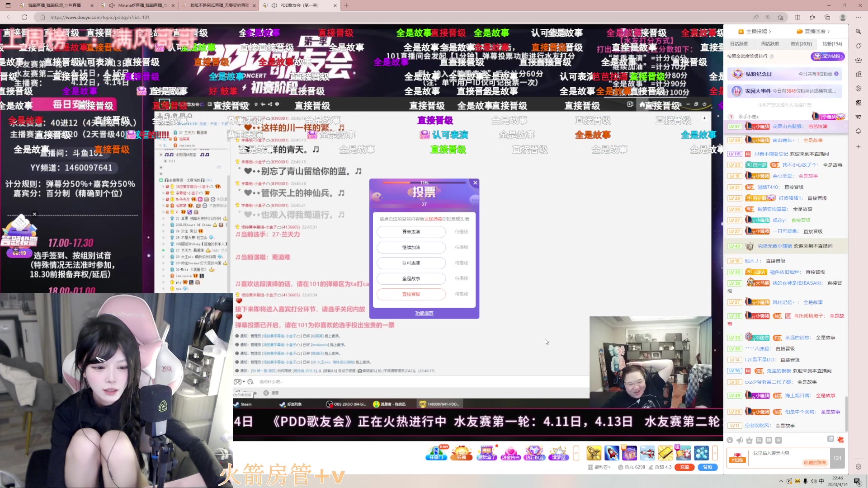Expand the 直播回看 section chevron
Image resolution: width=868 pixels, height=488 pixels.
pyautogui.click(x=829, y=32)
